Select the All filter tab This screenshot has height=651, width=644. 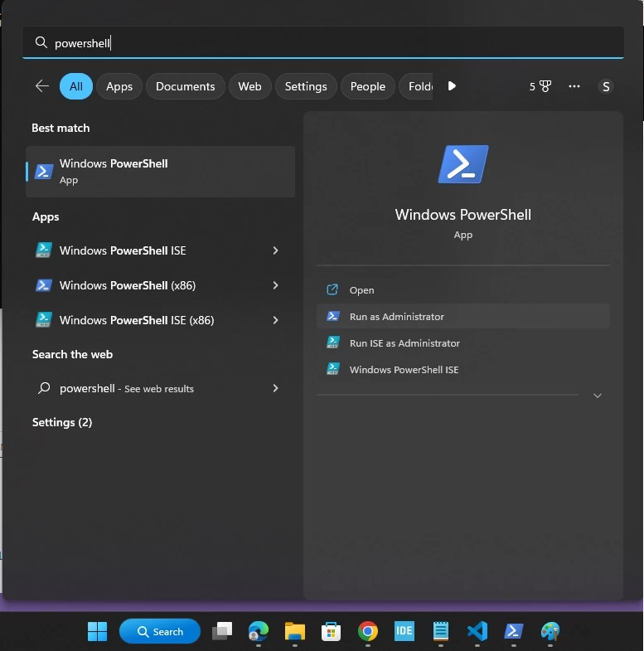(x=76, y=86)
